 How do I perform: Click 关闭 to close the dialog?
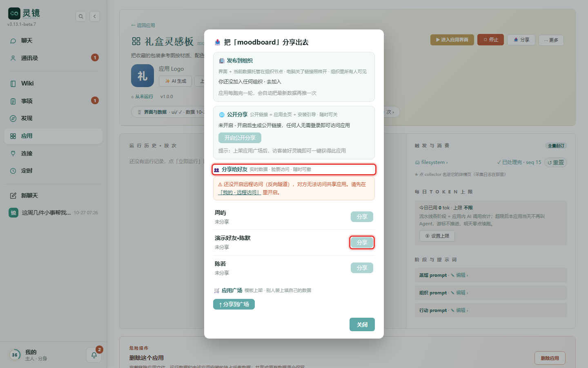coord(362,325)
